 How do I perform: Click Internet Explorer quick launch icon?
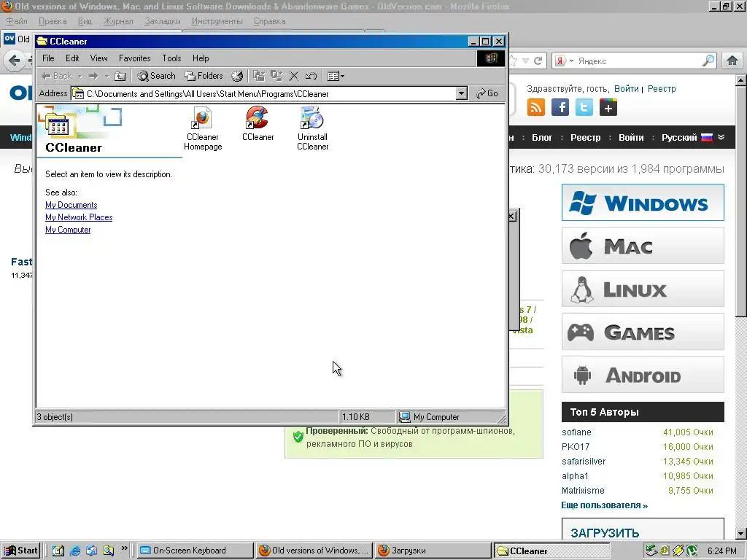pyautogui.click(x=75, y=551)
